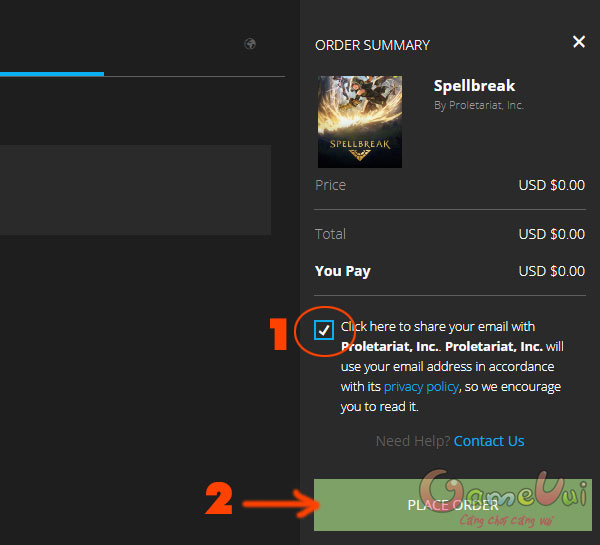Select the Spellbreak game title

pos(473,86)
